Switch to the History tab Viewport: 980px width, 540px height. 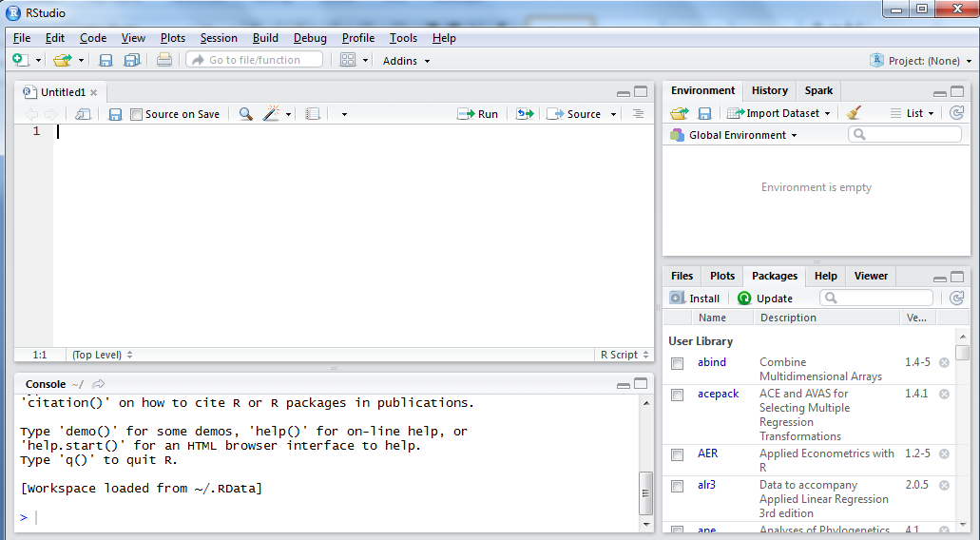(769, 90)
